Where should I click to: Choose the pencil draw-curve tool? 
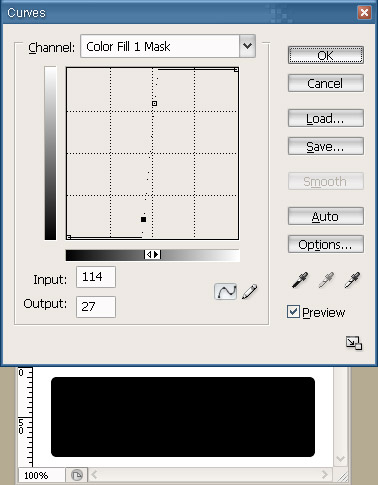tap(250, 292)
